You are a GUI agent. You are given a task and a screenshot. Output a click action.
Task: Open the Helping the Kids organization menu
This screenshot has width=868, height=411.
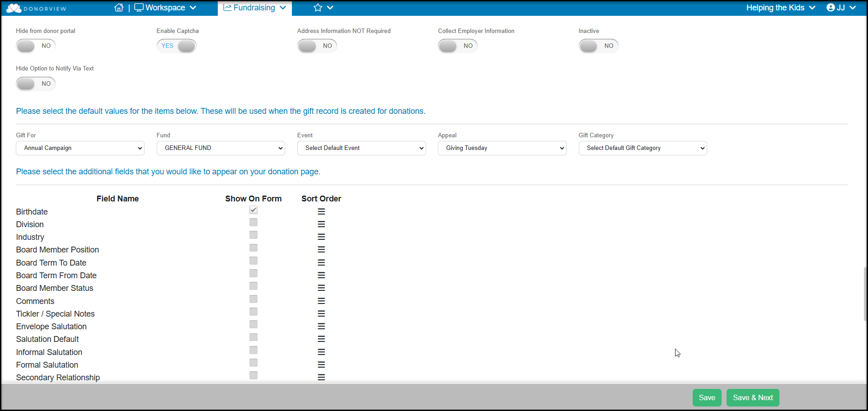(781, 8)
